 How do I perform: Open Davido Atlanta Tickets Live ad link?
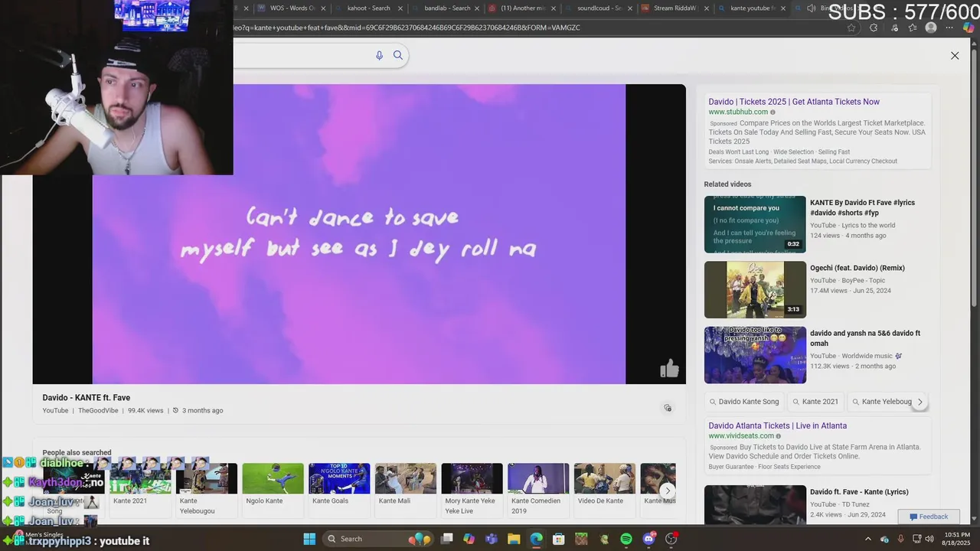[x=777, y=425]
